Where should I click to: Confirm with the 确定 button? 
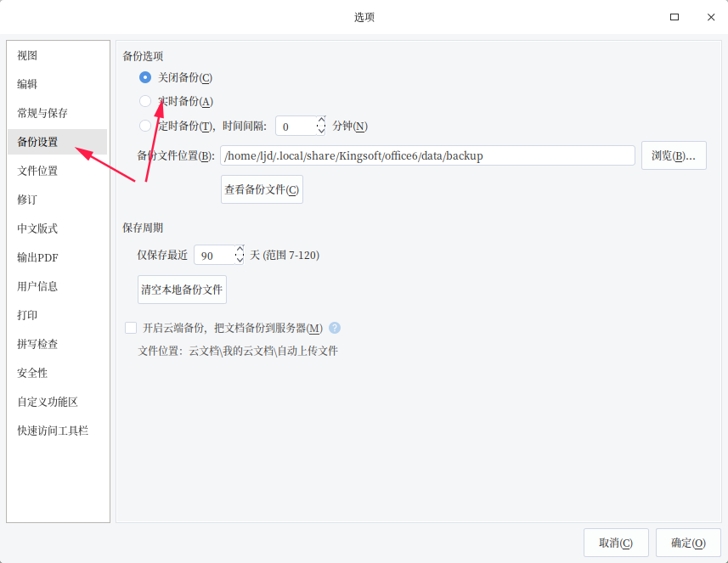[x=688, y=543]
